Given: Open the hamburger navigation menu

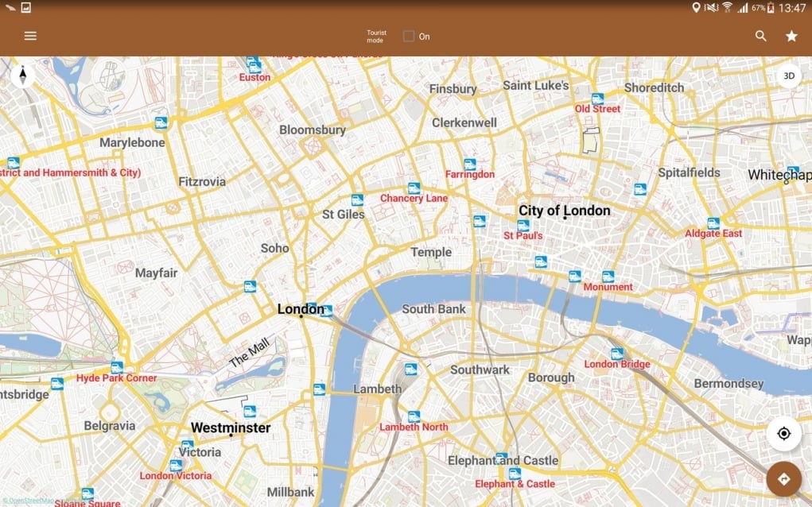Looking at the screenshot, I should tap(30, 36).
